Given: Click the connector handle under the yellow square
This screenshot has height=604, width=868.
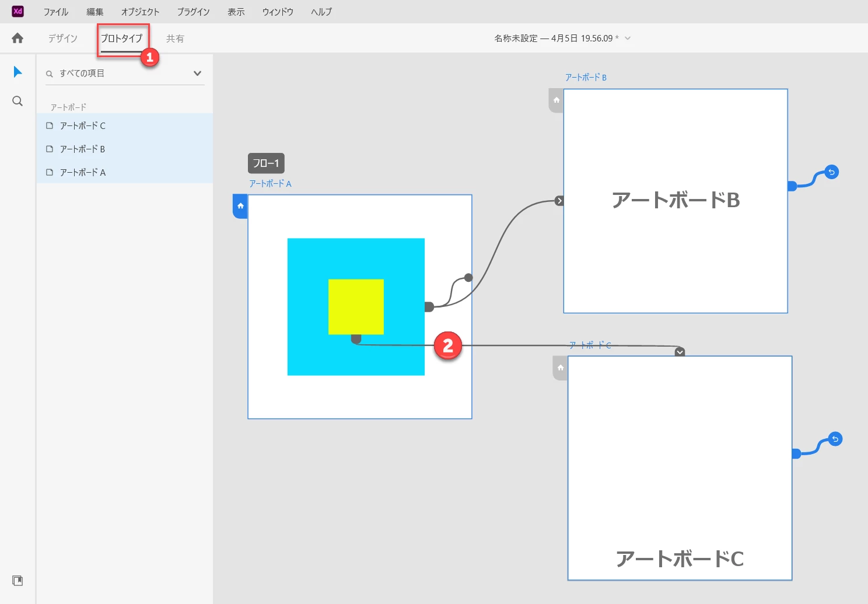Looking at the screenshot, I should pos(356,338).
